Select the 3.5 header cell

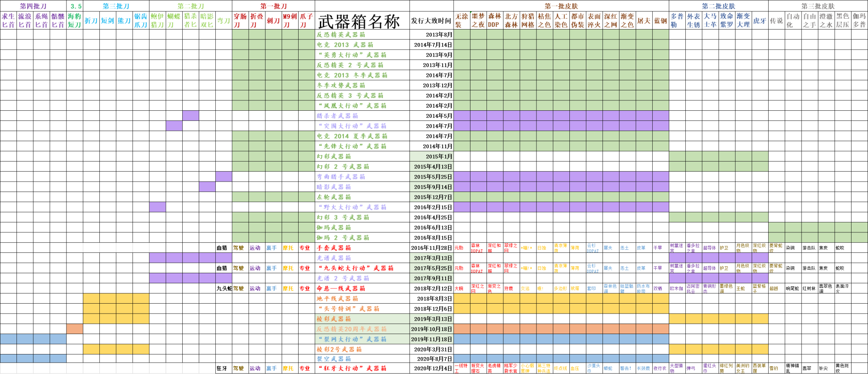coord(75,6)
